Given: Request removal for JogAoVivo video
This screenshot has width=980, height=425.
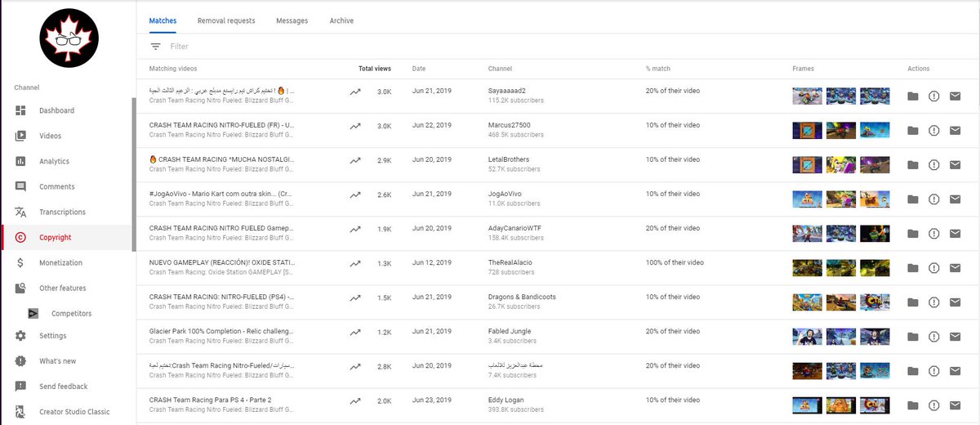Looking at the screenshot, I should click(934, 199).
